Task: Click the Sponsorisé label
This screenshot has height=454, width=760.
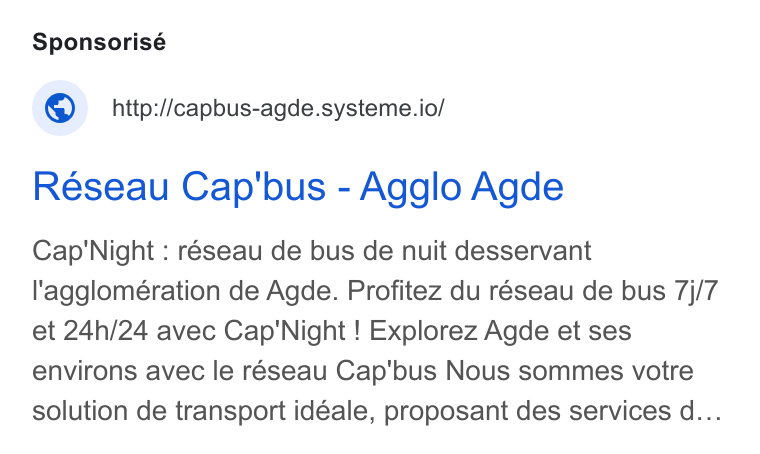Action: coord(99,42)
